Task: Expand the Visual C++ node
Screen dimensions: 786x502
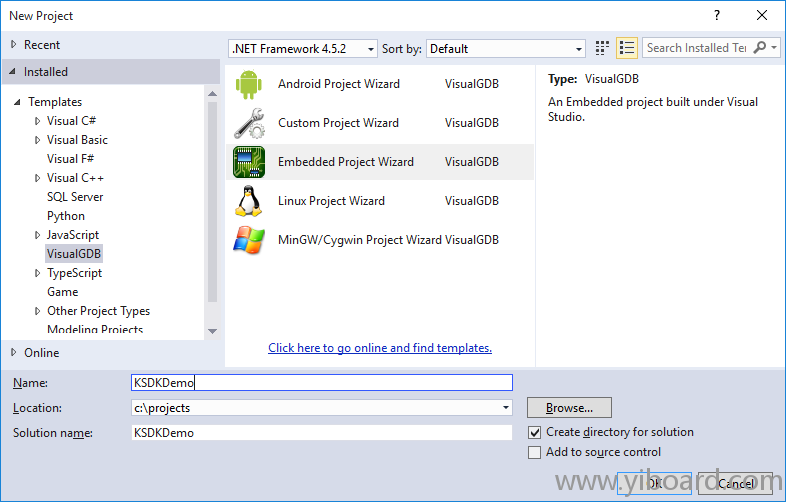Action: [x=38, y=178]
